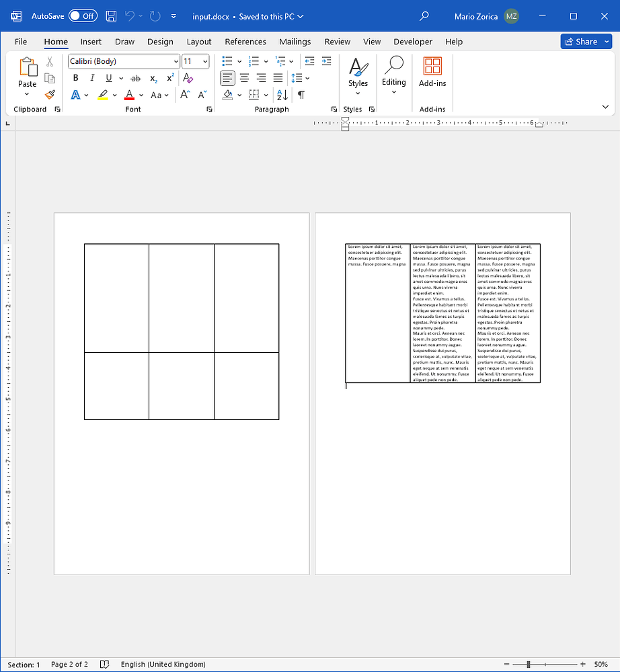
Task: Open the File tab
Action: 21,42
